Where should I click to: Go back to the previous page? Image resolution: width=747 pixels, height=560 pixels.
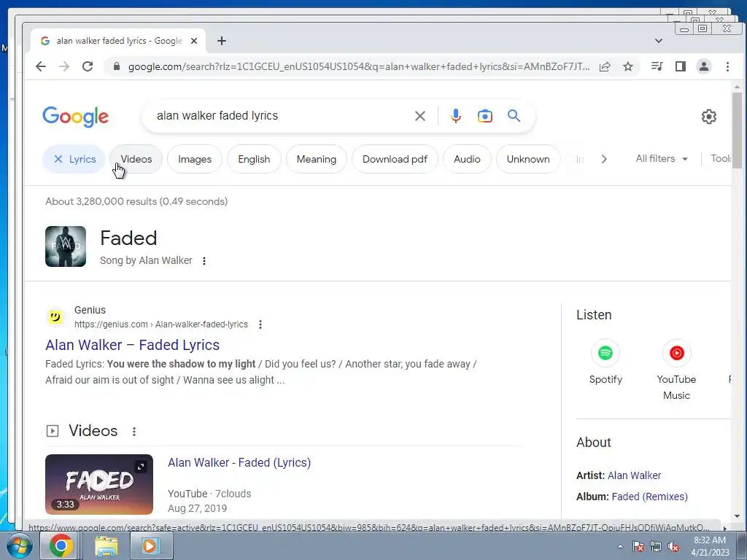click(x=41, y=66)
